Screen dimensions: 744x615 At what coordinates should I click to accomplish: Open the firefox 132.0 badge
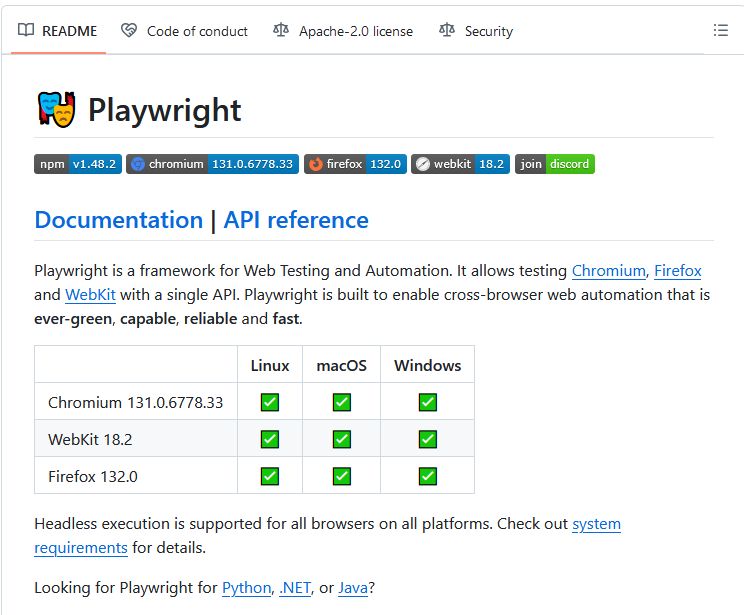(355, 164)
